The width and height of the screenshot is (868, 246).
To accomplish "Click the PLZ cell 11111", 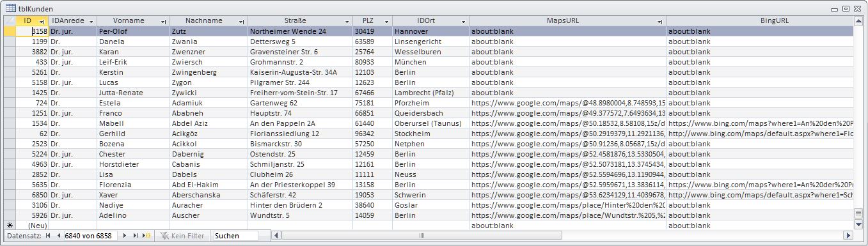I will tap(372, 174).
